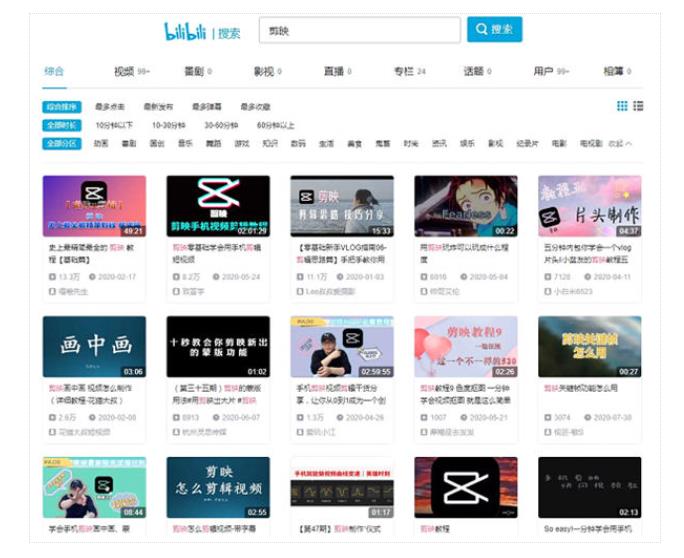Open the 专栏 results tab

tap(408, 71)
